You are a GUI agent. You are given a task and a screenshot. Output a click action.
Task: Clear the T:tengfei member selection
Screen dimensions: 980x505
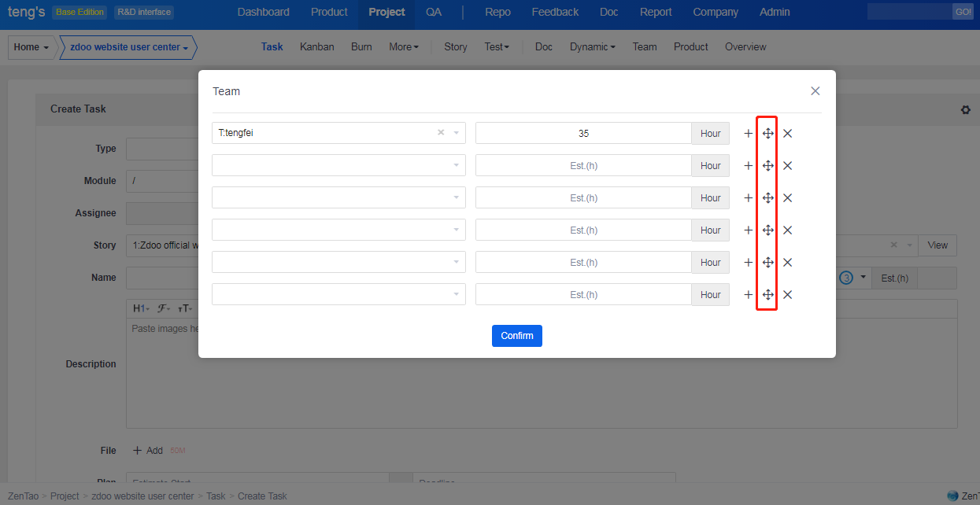(441, 133)
